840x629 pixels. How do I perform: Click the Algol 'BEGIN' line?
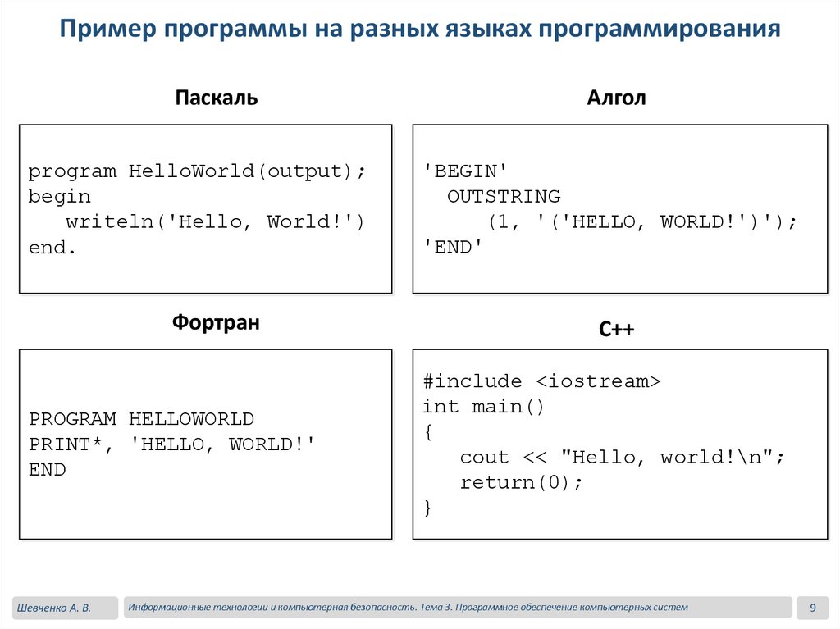[x=465, y=171]
